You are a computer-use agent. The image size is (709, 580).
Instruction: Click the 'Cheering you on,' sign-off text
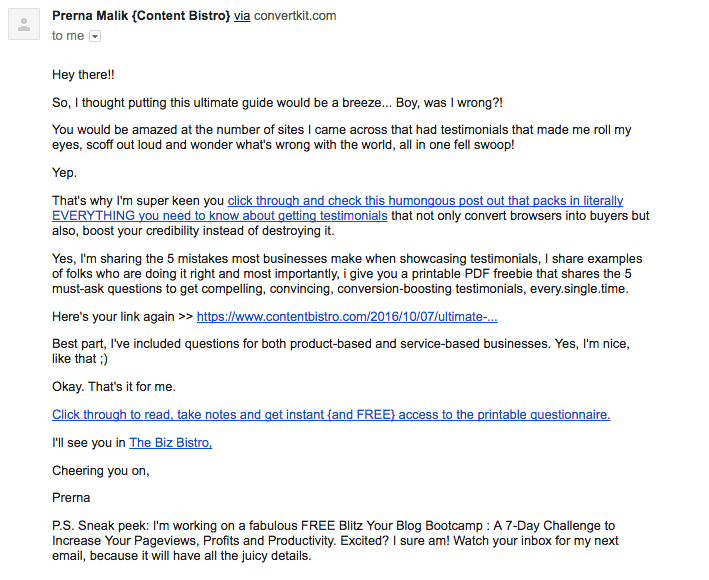pos(100,471)
